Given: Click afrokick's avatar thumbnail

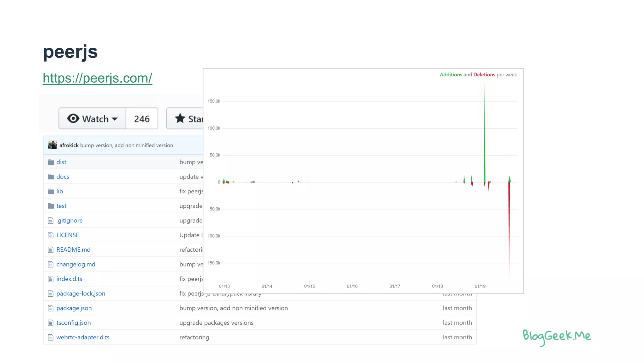Looking at the screenshot, I should (52, 145).
